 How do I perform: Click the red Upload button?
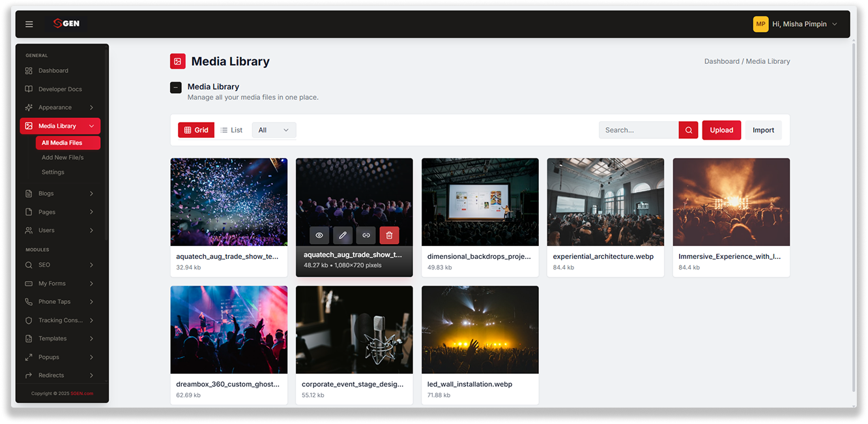click(721, 130)
